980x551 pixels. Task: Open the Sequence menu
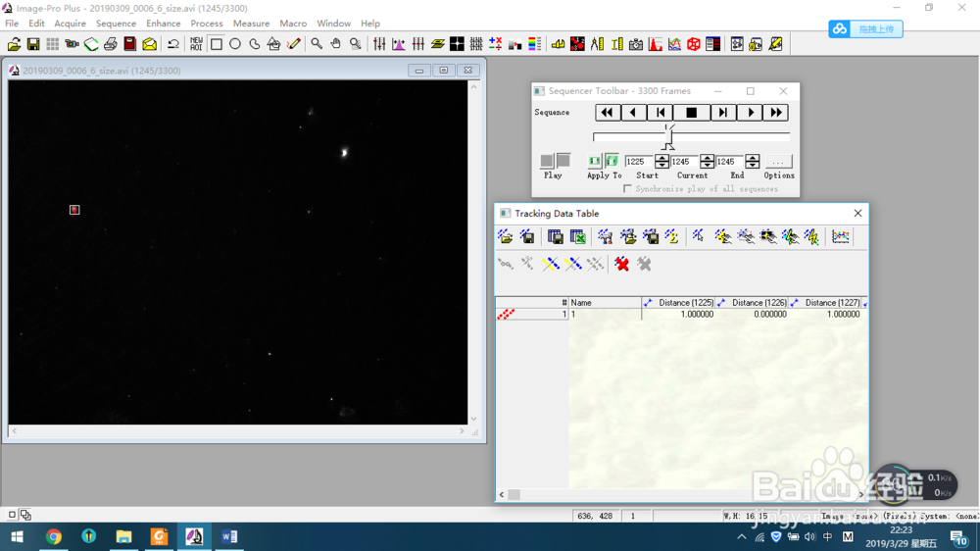[116, 24]
